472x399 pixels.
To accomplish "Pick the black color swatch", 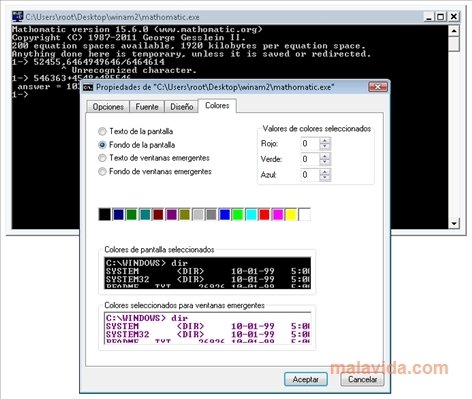I will tap(105, 214).
